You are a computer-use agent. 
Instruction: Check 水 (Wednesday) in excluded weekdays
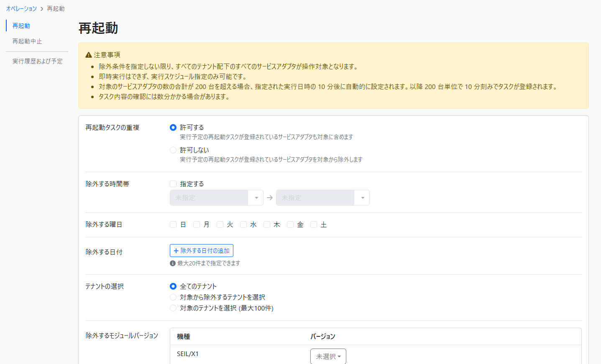243,225
